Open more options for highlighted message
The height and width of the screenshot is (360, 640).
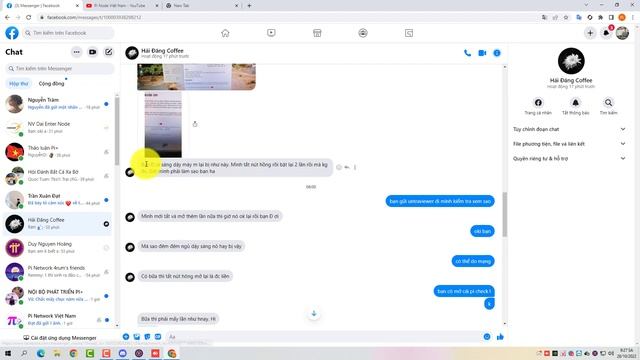tap(355, 167)
